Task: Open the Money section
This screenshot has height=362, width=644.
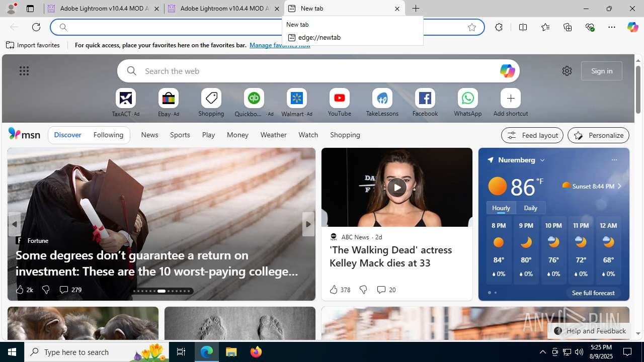Action: [237, 135]
